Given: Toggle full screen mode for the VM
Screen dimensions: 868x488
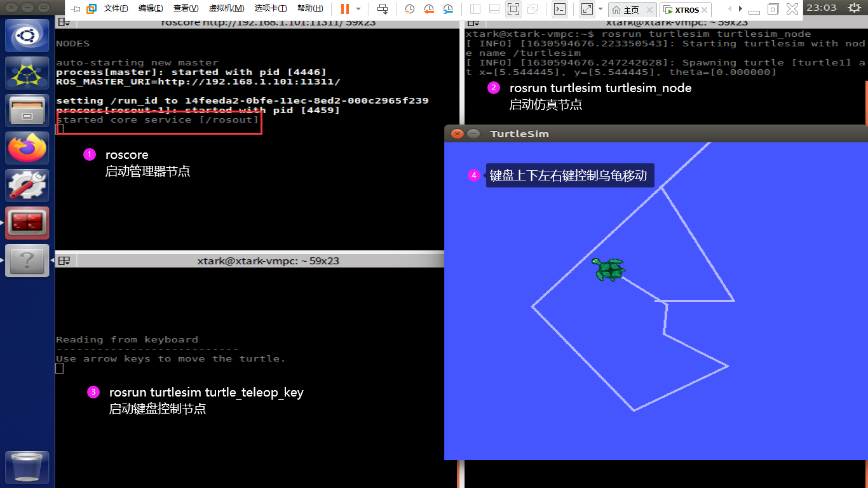Looking at the screenshot, I should coord(513,9).
